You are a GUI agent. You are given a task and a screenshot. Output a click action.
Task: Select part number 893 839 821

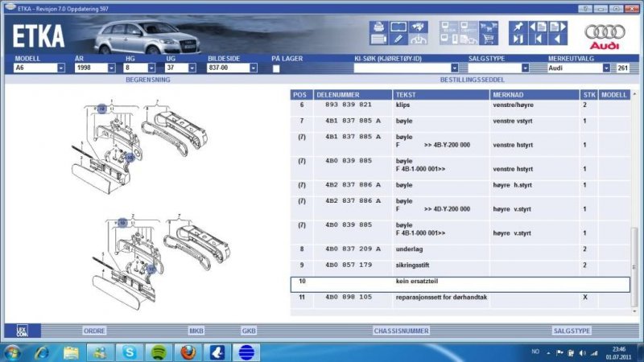pyautogui.click(x=349, y=105)
